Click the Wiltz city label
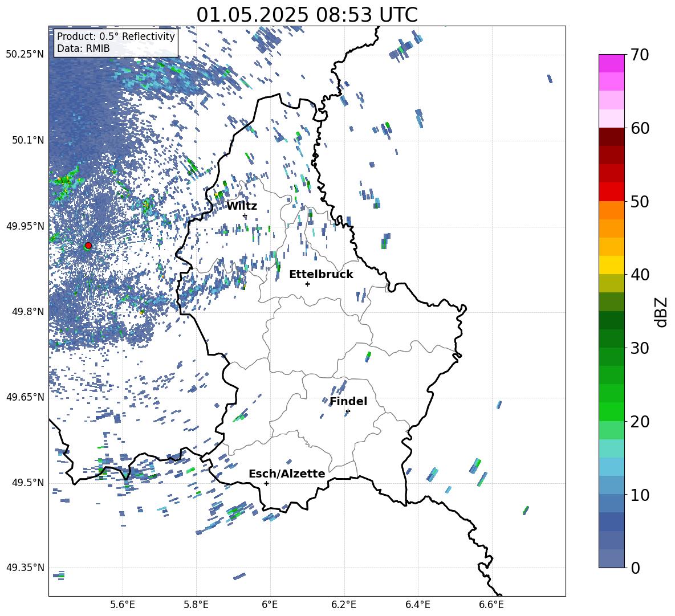Screen dimensions: 675x616 (242, 206)
